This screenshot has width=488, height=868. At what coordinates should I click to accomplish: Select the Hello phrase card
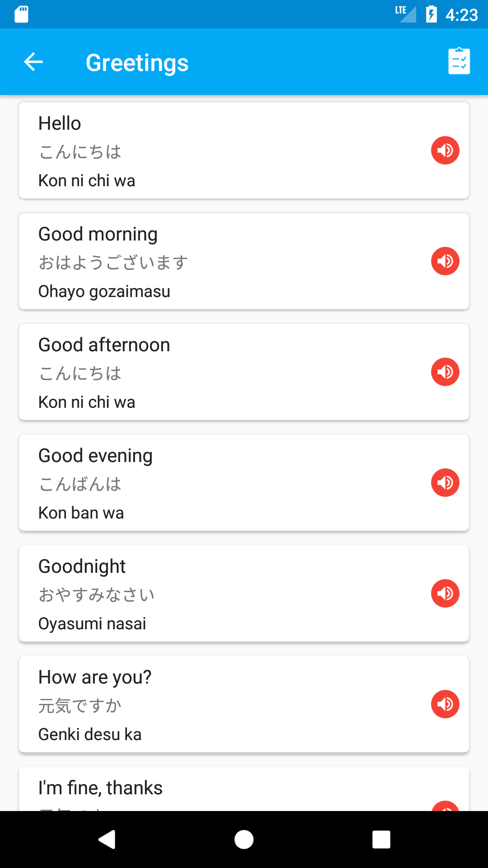click(244, 150)
